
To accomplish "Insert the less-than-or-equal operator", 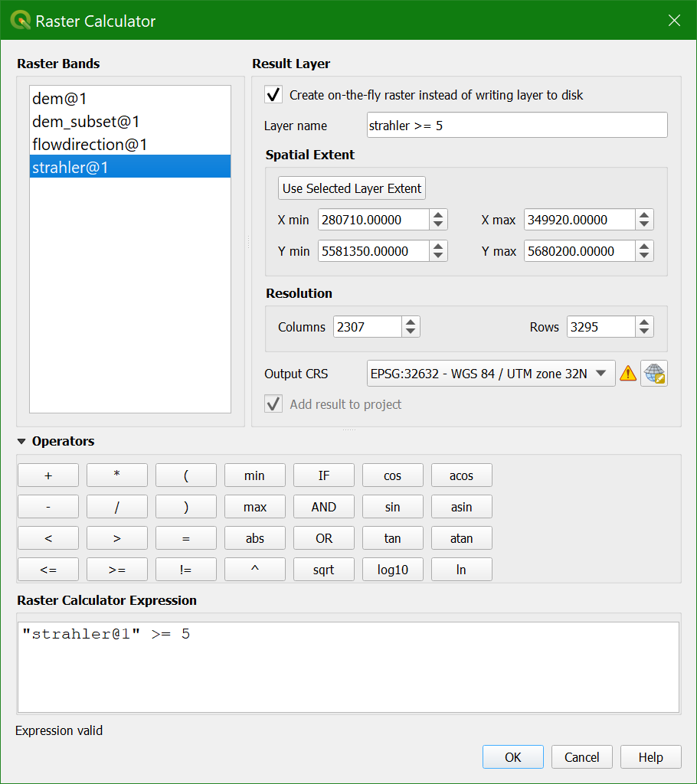I will click(x=48, y=570).
